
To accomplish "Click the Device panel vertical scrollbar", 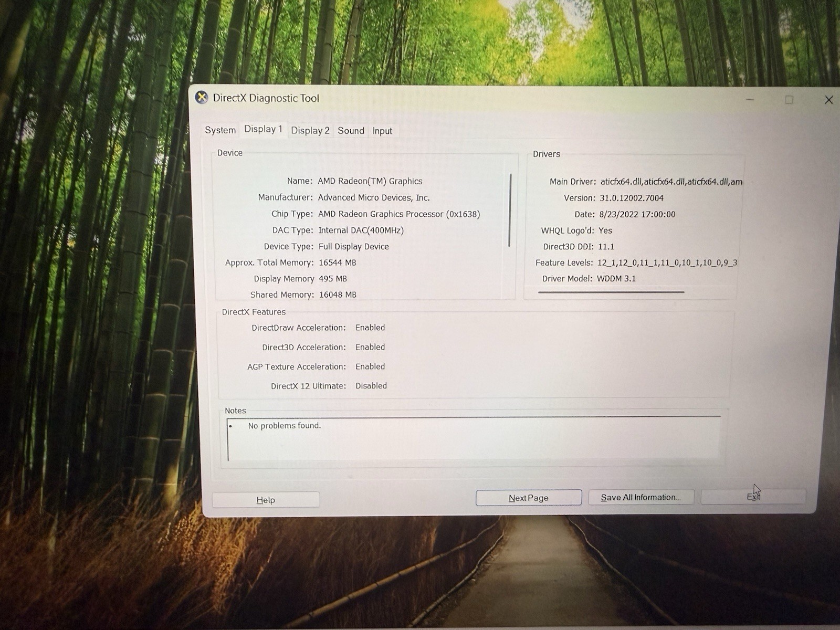I will (x=510, y=210).
